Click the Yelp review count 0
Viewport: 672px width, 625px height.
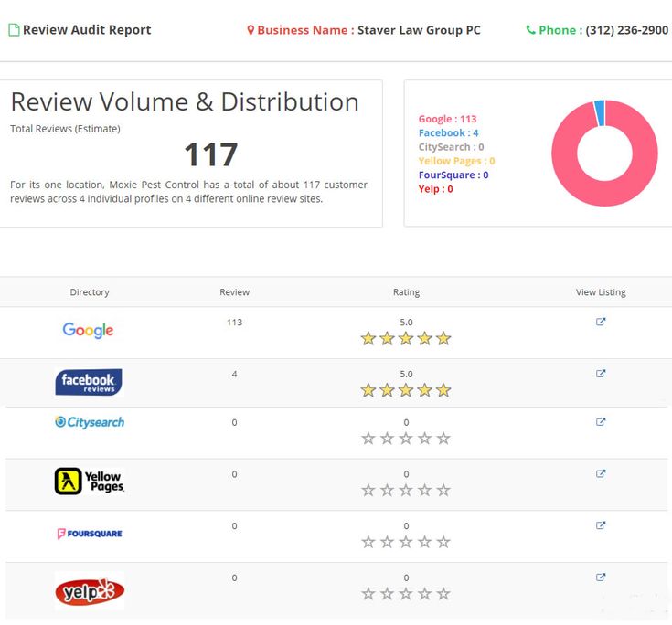point(234,577)
